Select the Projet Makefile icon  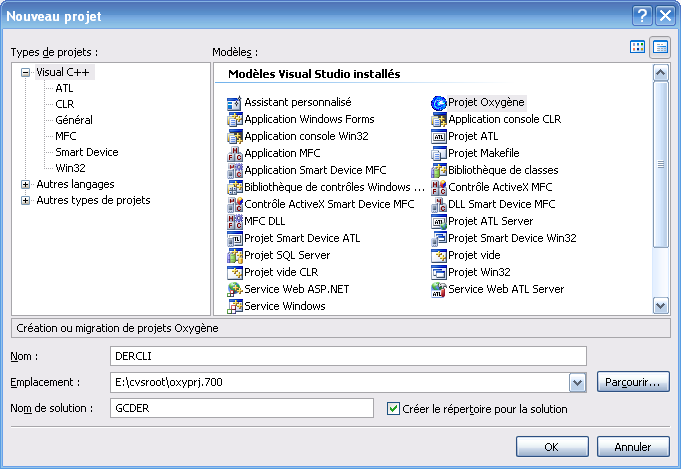click(x=439, y=153)
